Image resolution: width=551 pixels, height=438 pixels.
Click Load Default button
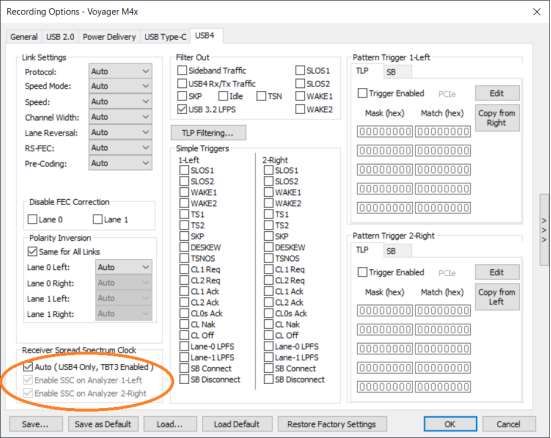(x=237, y=424)
